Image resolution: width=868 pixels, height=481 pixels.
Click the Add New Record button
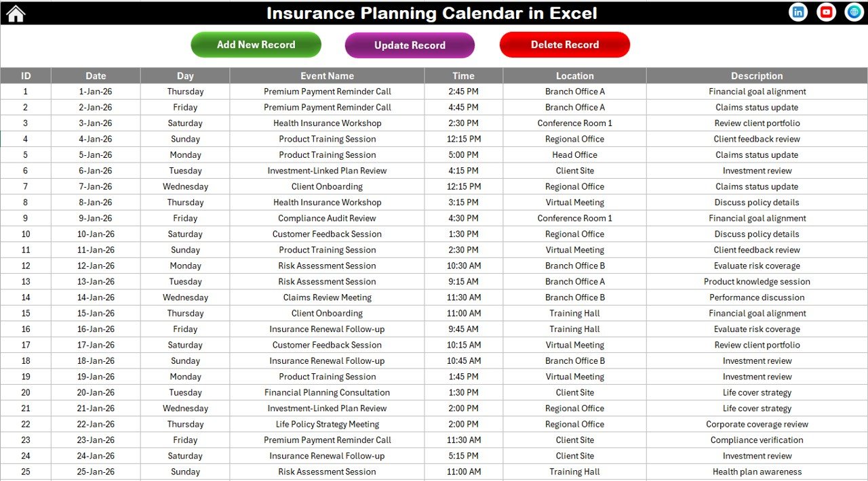pos(256,45)
